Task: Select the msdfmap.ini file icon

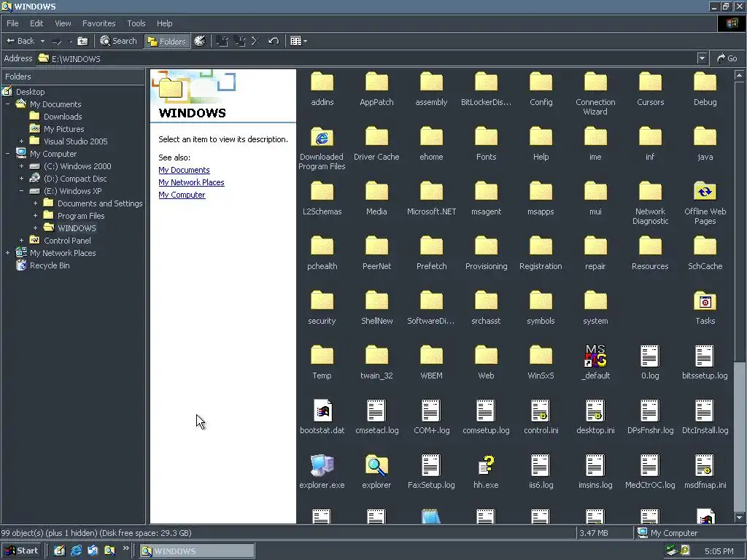Action: (x=705, y=465)
